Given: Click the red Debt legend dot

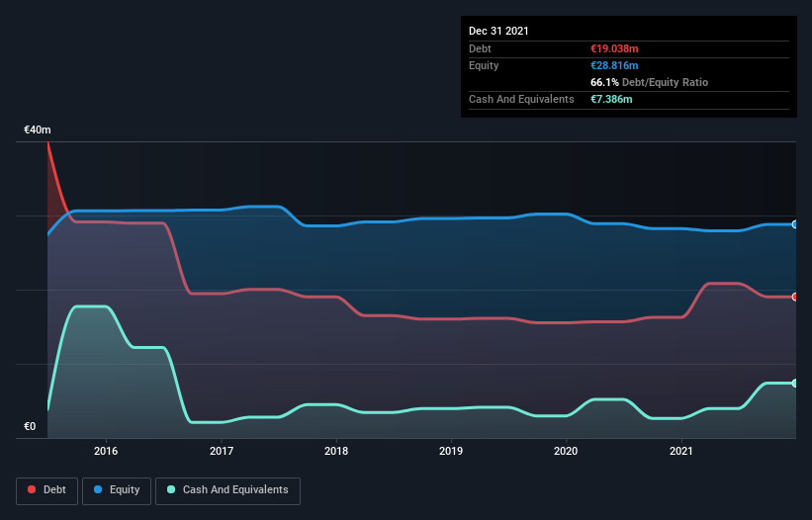Looking at the screenshot, I should point(32,489).
